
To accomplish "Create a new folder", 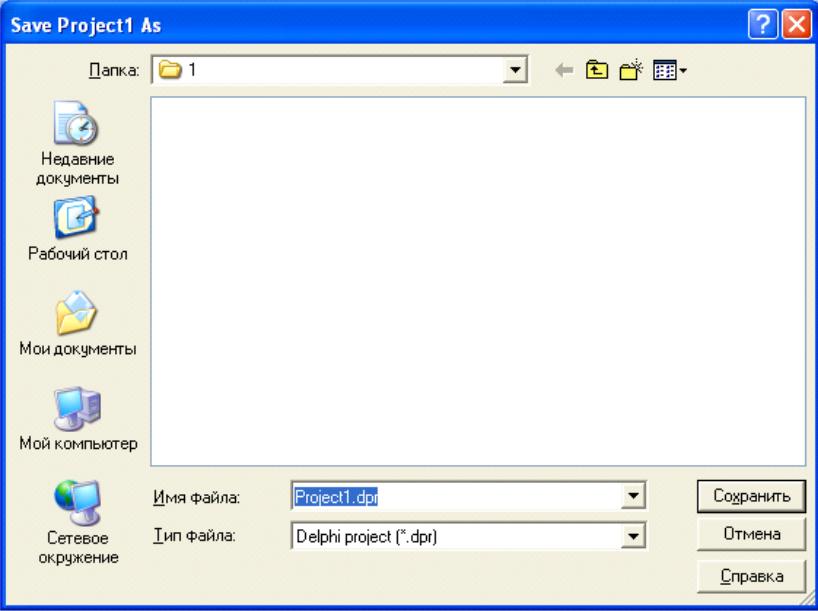I will 631,70.
